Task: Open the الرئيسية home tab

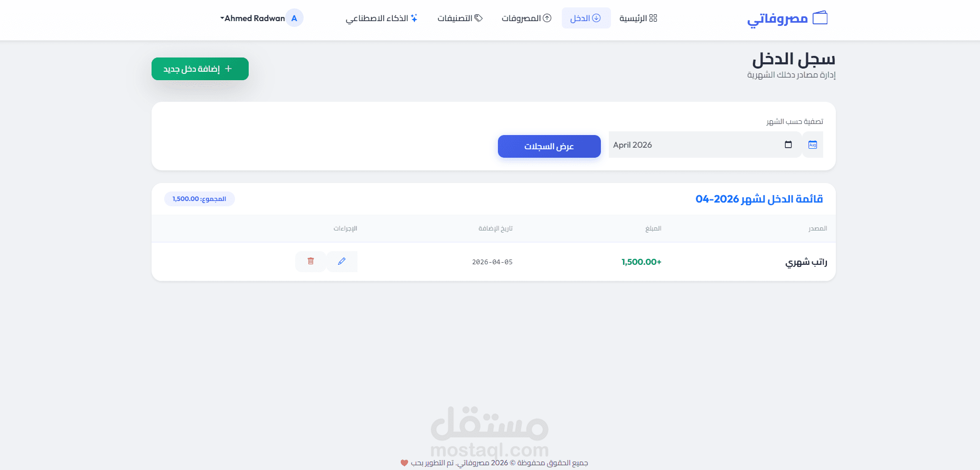Action: coord(638,18)
